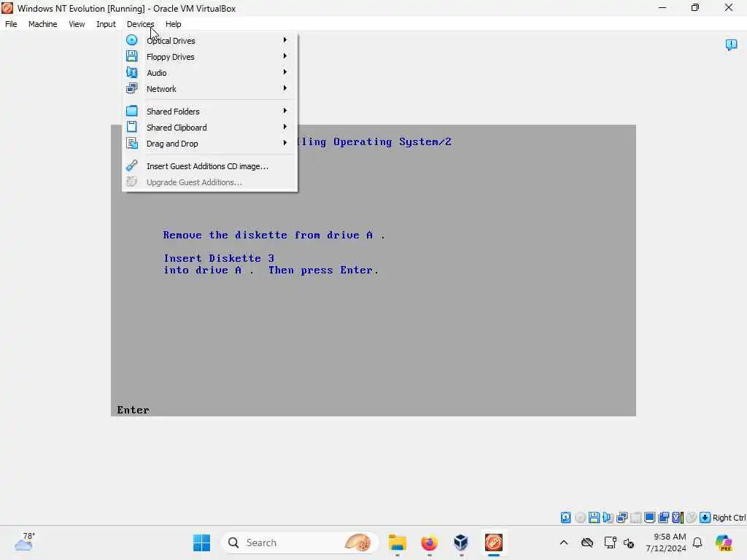Click the virtualization V chip status indicator
The width and height of the screenshot is (747, 560).
click(x=678, y=518)
